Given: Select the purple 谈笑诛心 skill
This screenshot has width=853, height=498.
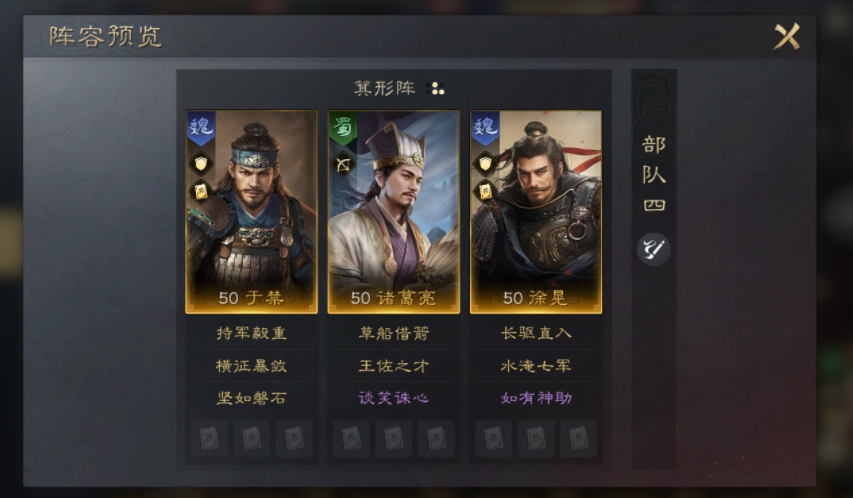Looking at the screenshot, I should (x=394, y=398).
